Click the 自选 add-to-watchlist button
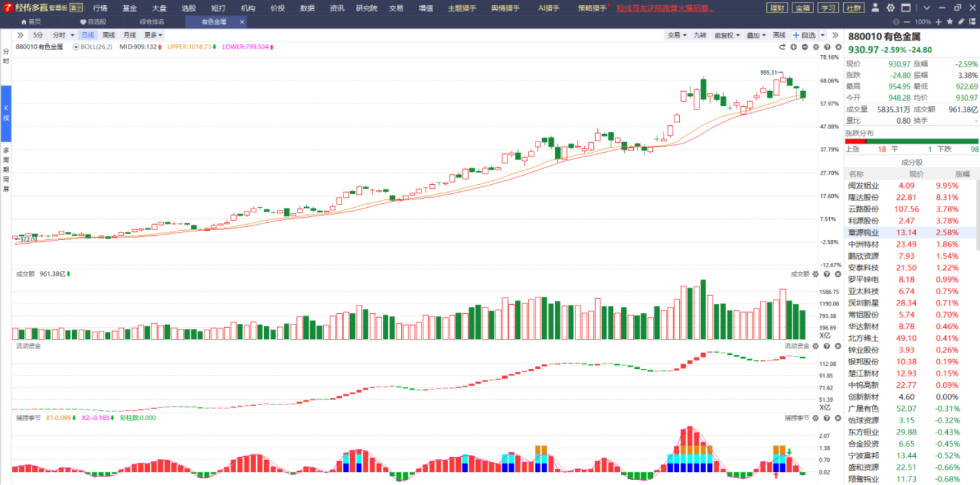Image resolution: width=980 pixels, height=485 pixels. 804,35
